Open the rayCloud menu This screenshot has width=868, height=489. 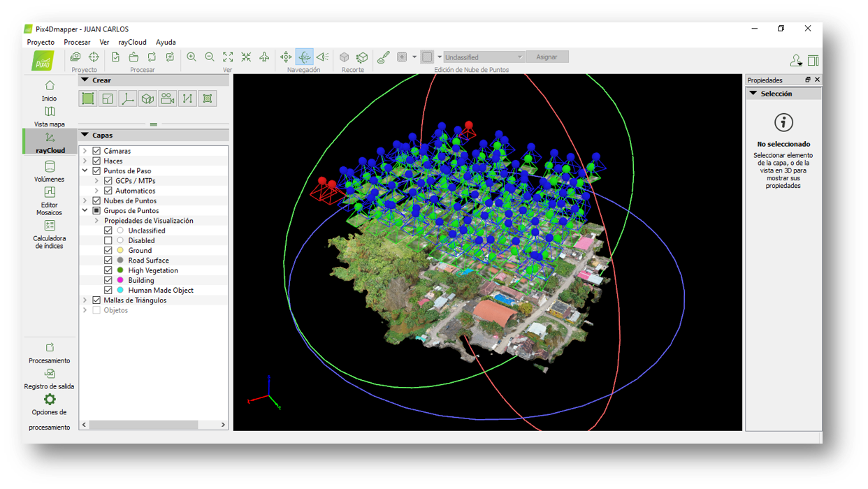pyautogui.click(x=132, y=42)
